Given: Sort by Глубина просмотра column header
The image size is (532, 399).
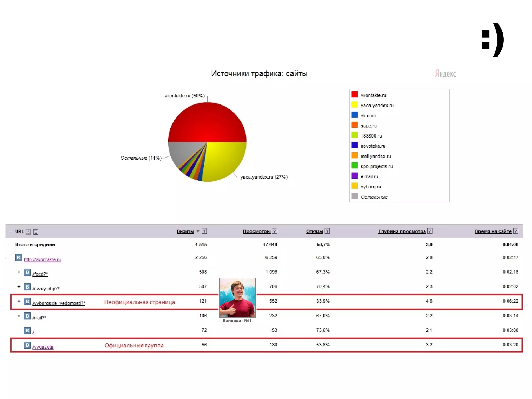Looking at the screenshot, I should coord(402,231).
